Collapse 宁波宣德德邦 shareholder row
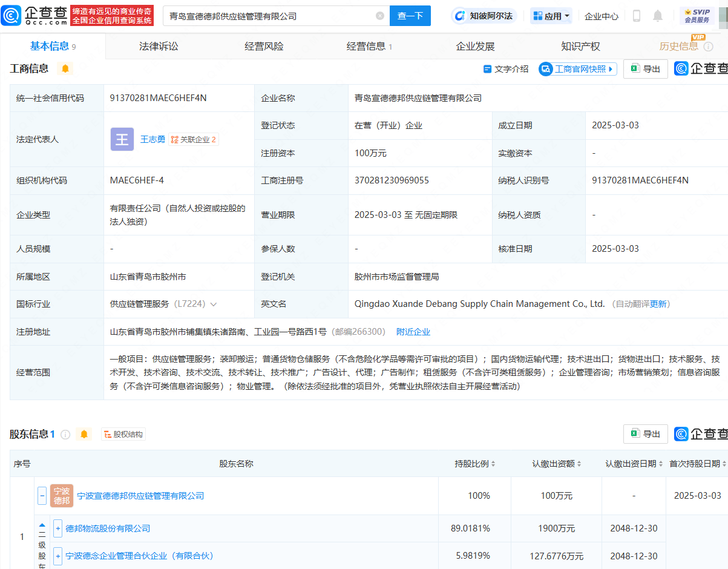728x569 pixels. 42,496
